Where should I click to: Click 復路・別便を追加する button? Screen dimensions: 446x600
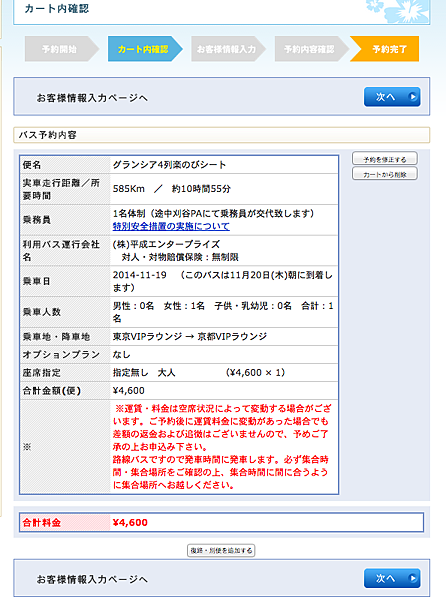(x=221, y=551)
